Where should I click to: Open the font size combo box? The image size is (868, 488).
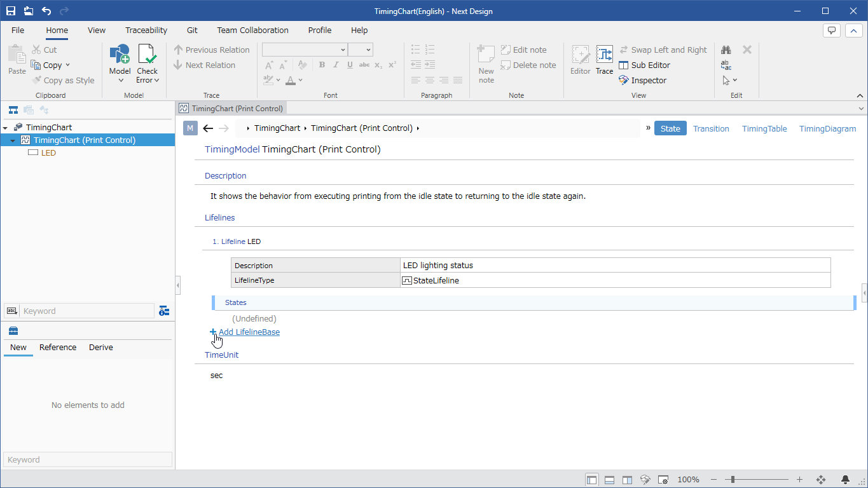[x=361, y=50]
